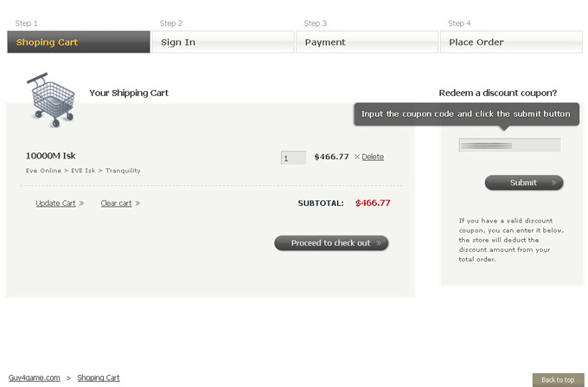This screenshot has width=588, height=387.
Task: Submit the discount coupon
Action: [524, 183]
